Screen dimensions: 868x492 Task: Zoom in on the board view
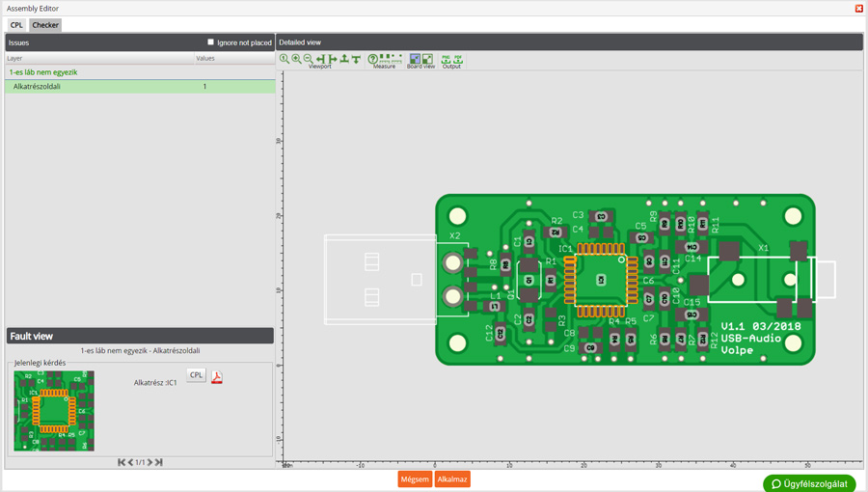pos(296,59)
